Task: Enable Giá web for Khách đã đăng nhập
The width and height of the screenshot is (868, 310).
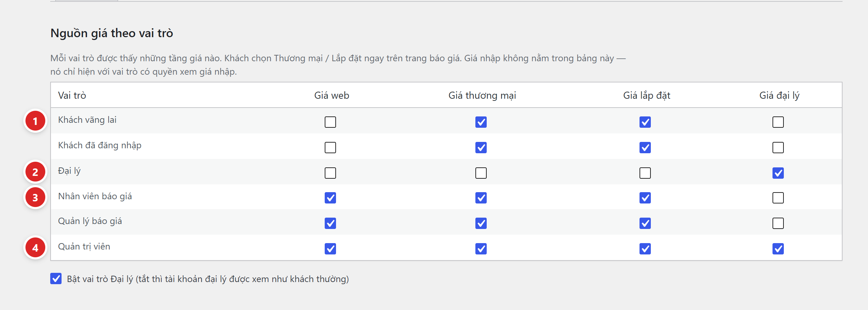Action: coord(330,148)
